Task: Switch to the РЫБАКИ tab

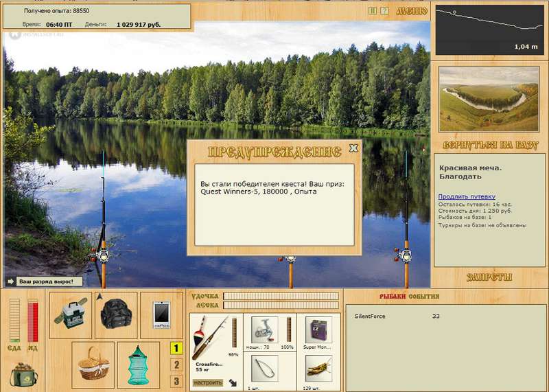Action: click(x=392, y=297)
